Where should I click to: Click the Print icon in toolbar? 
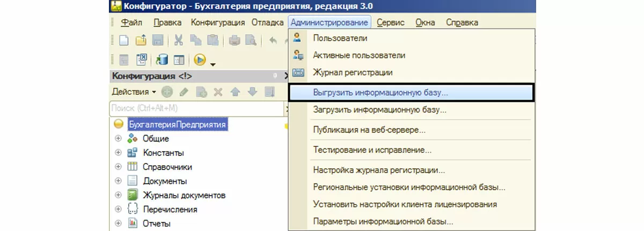[235, 40]
